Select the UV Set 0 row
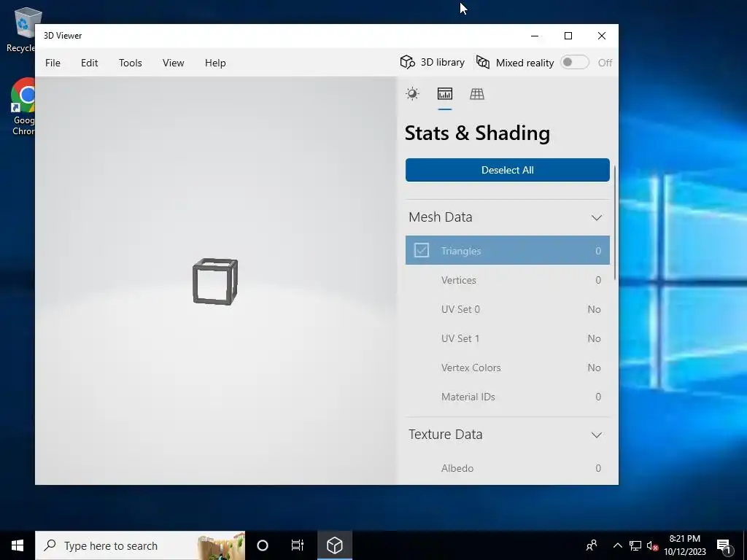 click(508, 309)
